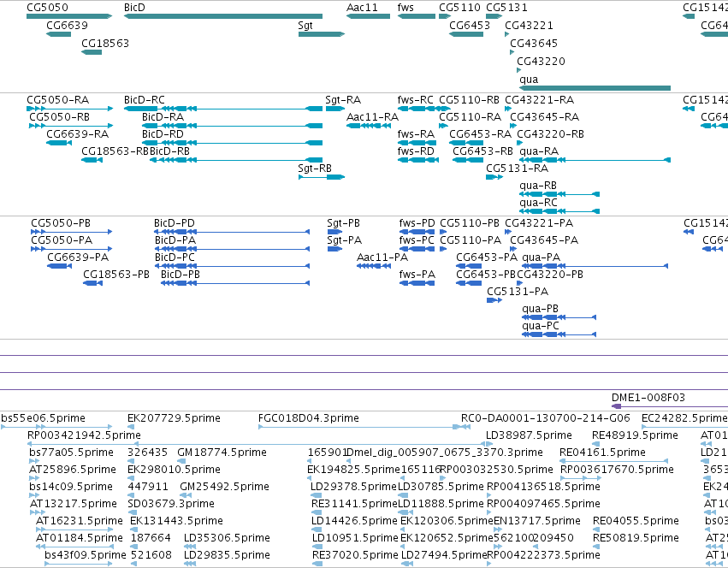Select transcript CG5050-RB
Image resolution: width=728 pixels, height=568 pixels.
[x=71, y=126]
